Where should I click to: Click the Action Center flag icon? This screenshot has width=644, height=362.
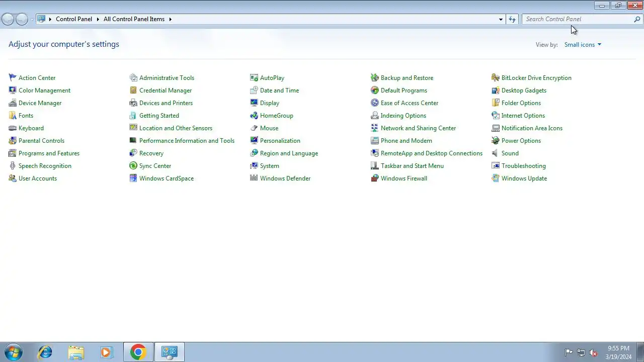13,77
